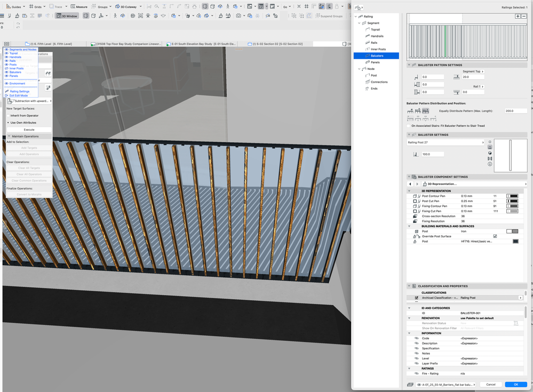
Task: Select Toprail in the railing tree
Action: coord(375,29)
